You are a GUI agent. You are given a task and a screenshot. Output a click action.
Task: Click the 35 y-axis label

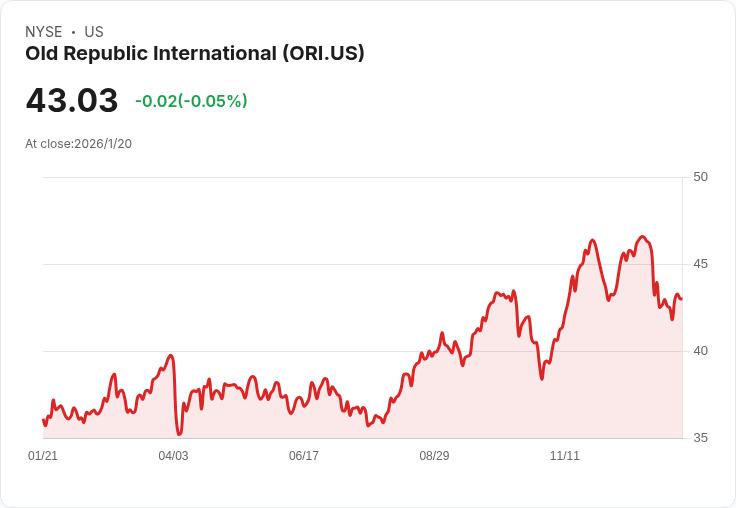[x=700, y=438]
